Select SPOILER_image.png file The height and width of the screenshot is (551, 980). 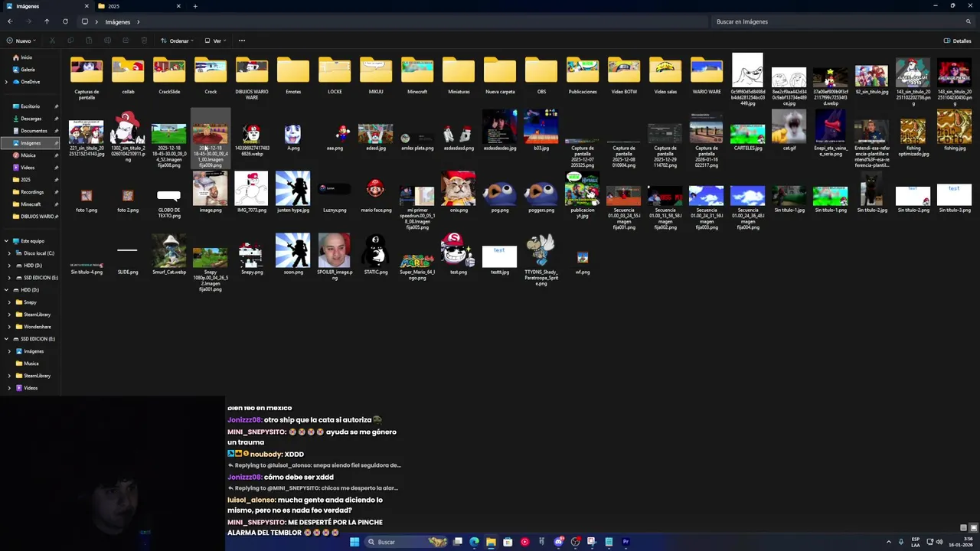pos(335,256)
